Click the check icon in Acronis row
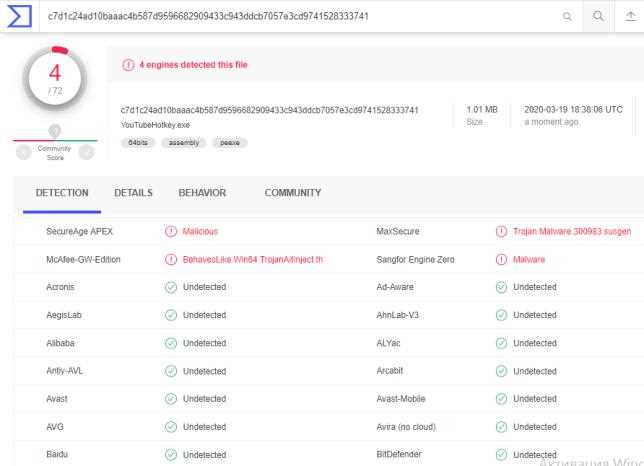 pyautogui.click(x=171, y=287)
